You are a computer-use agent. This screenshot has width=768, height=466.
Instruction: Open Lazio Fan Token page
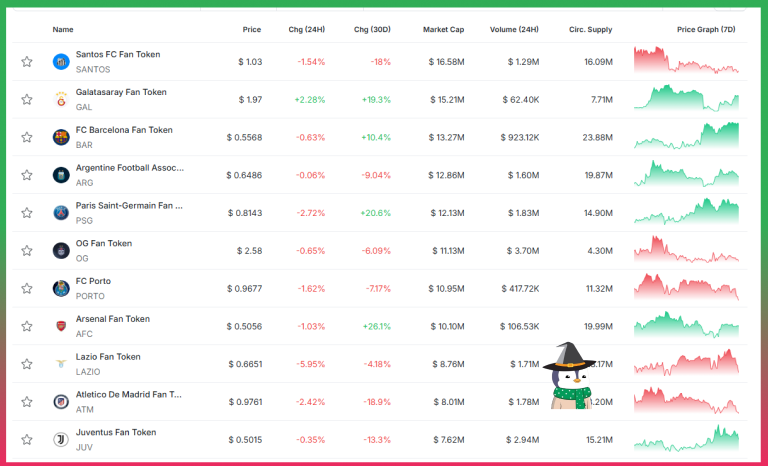(x=108, y=357)
